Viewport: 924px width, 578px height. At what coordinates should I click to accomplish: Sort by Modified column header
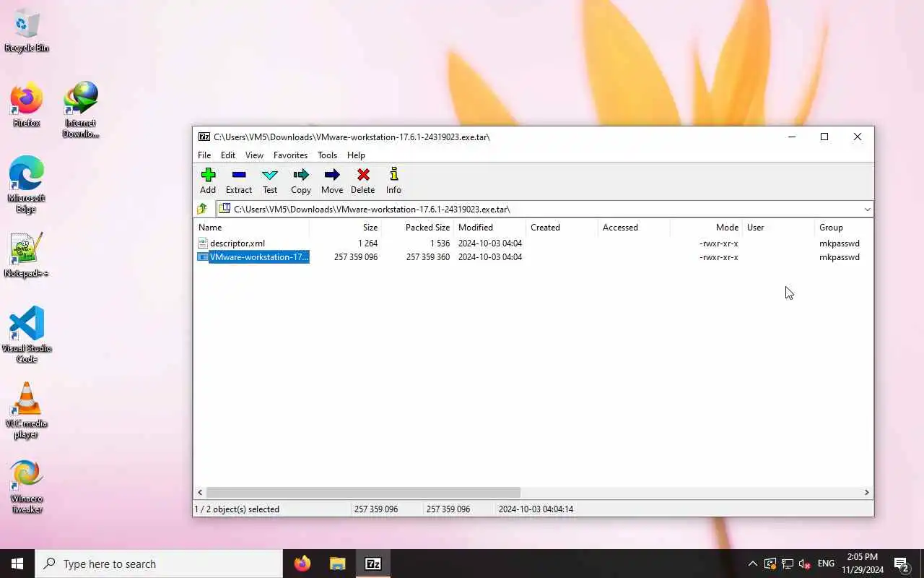tap(489, 228)
